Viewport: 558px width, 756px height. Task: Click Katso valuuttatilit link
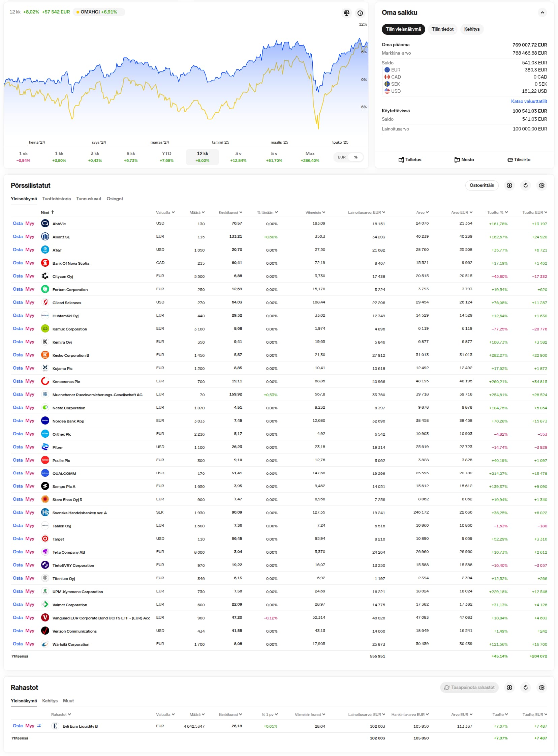pos(529,101)
